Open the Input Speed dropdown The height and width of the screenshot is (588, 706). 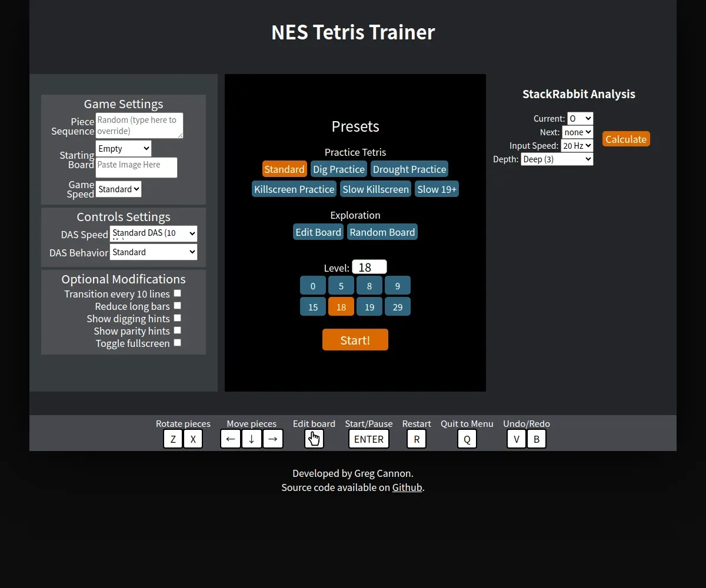577,146
